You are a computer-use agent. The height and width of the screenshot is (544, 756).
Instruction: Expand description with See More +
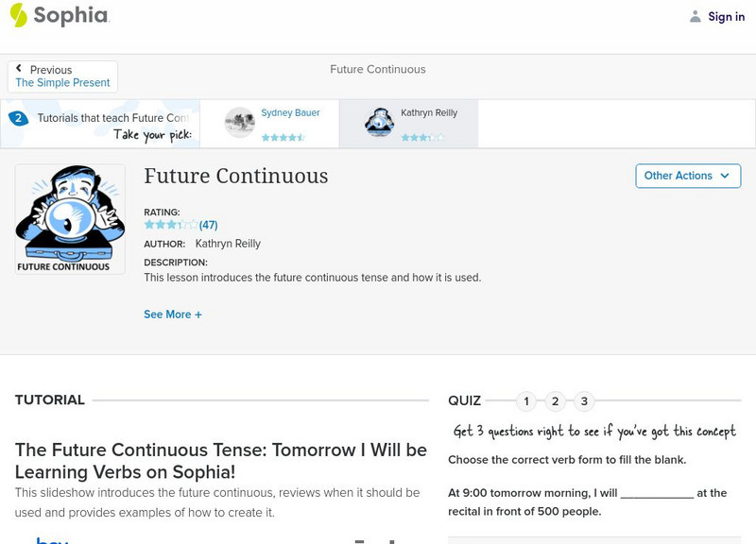pos(173,314)
